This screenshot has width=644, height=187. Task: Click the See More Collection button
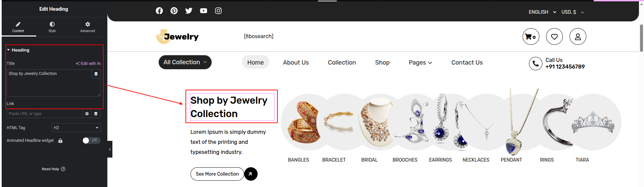pos(217,174)
